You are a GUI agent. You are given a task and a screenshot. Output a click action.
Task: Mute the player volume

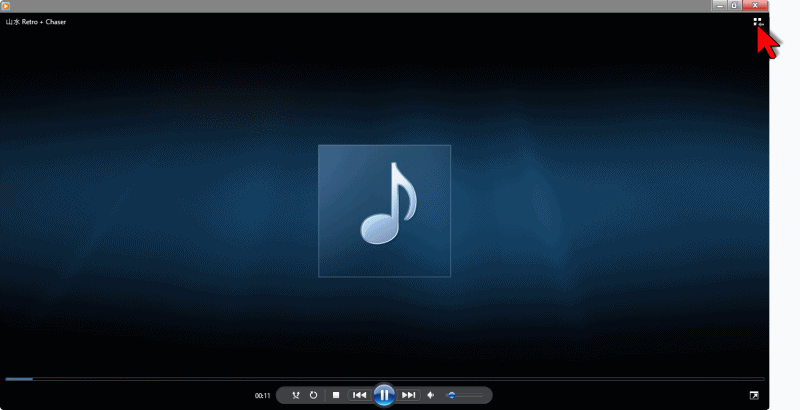pos(431,395)
